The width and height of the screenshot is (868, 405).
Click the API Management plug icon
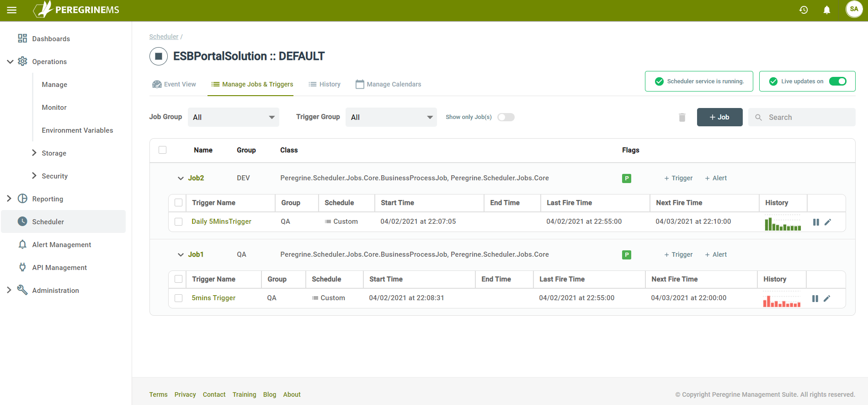click(22, 267)
